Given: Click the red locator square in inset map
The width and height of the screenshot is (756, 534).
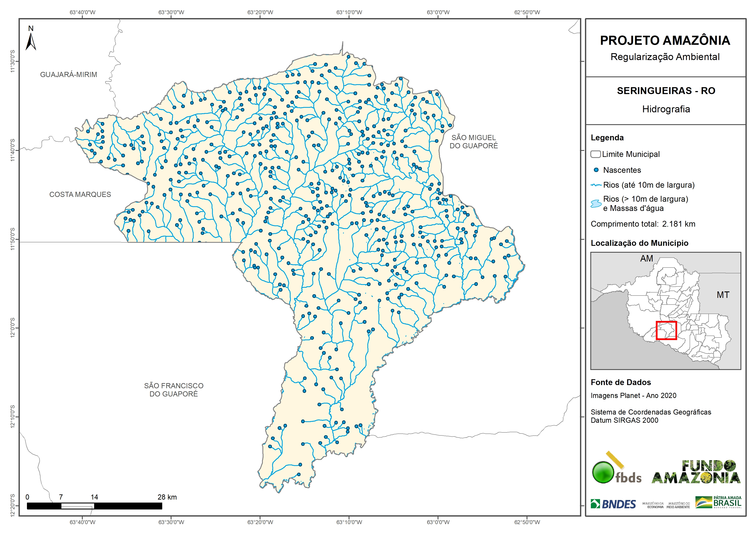Looking at the screenshot, I should point(666,330).
